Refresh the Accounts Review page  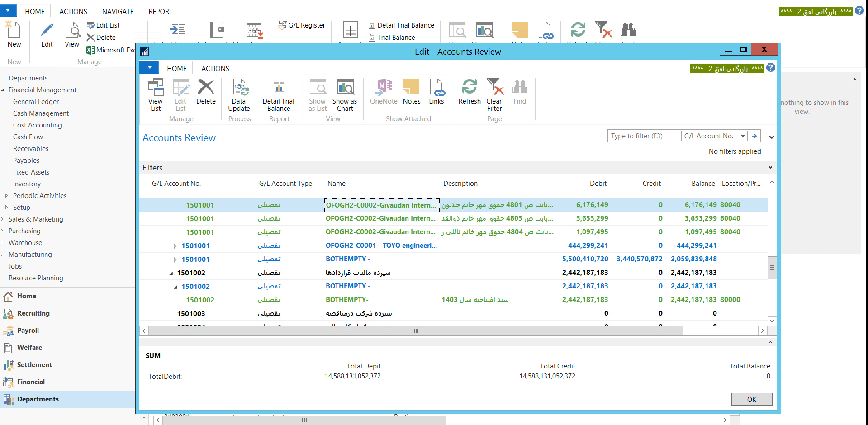pyautogui.click(x=470, y=92)
